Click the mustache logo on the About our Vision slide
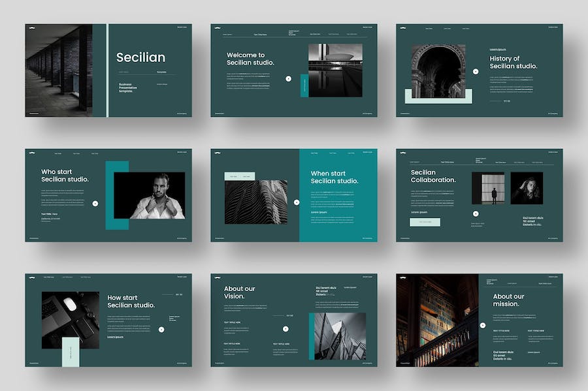This screenshot has height=391, width=588. (218, 277)
